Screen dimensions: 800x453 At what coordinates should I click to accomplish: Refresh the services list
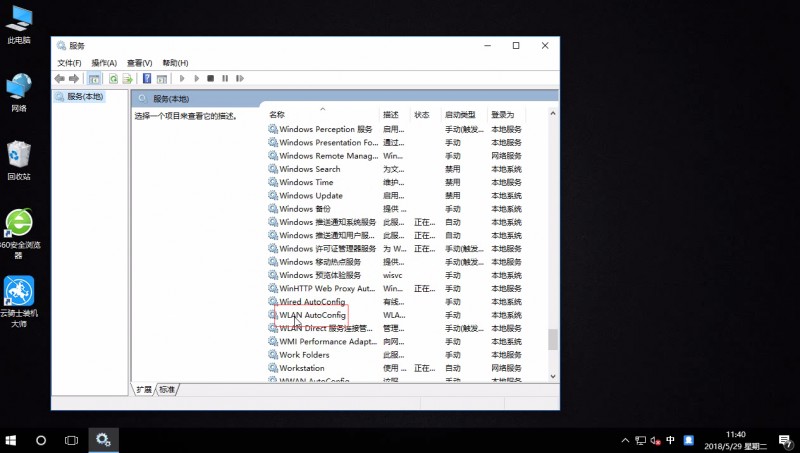click(113, 79)
